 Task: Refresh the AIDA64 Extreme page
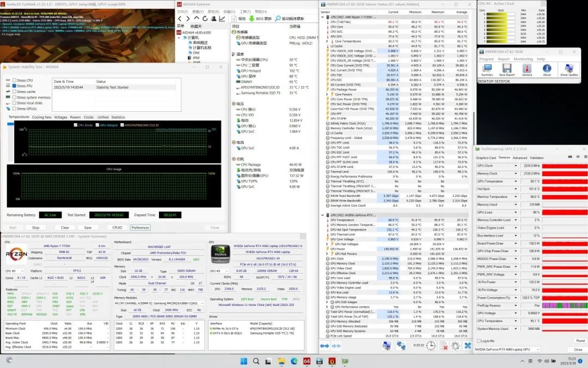click(x=205, y=19)
